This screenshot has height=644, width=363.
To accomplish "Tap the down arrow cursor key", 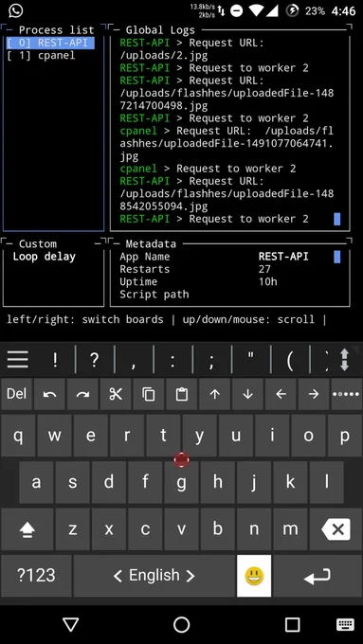I will (247, 394).
